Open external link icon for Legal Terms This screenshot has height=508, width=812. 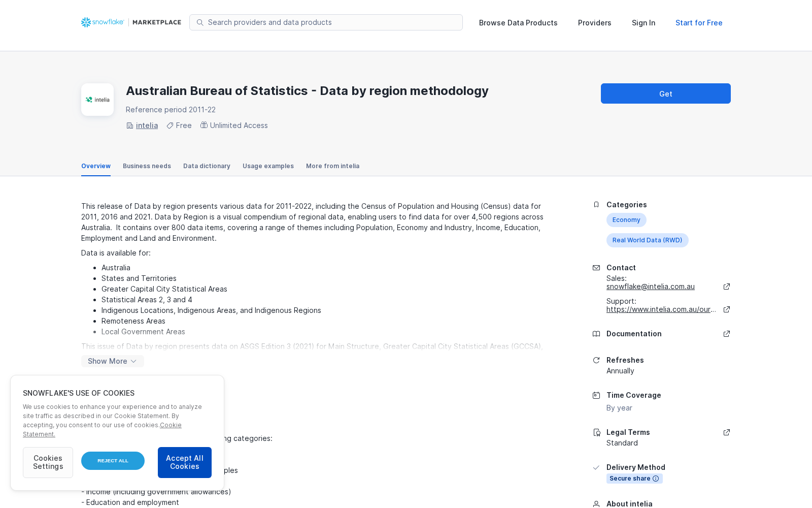click(727, 432)
